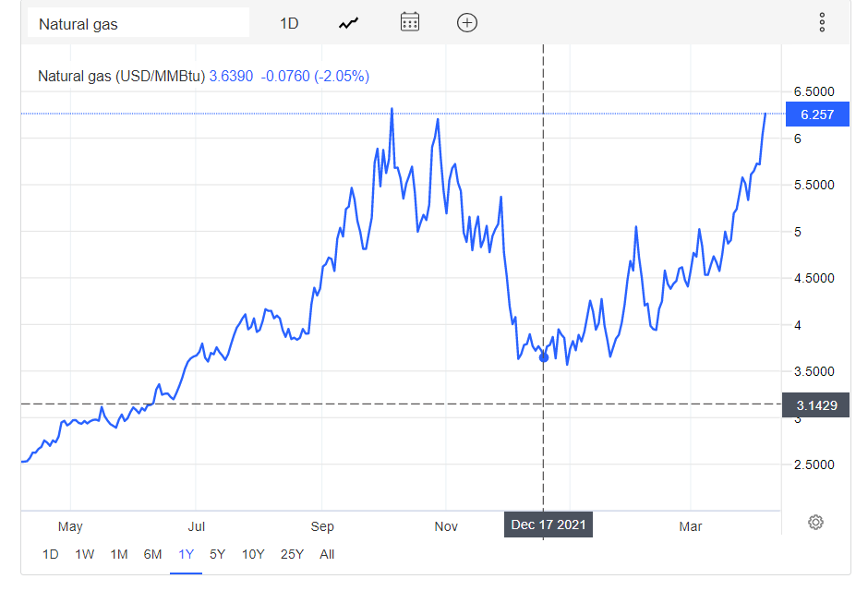
Task: Click the Natural gas (USD/MMBtu) legend title
Action: 121,76
